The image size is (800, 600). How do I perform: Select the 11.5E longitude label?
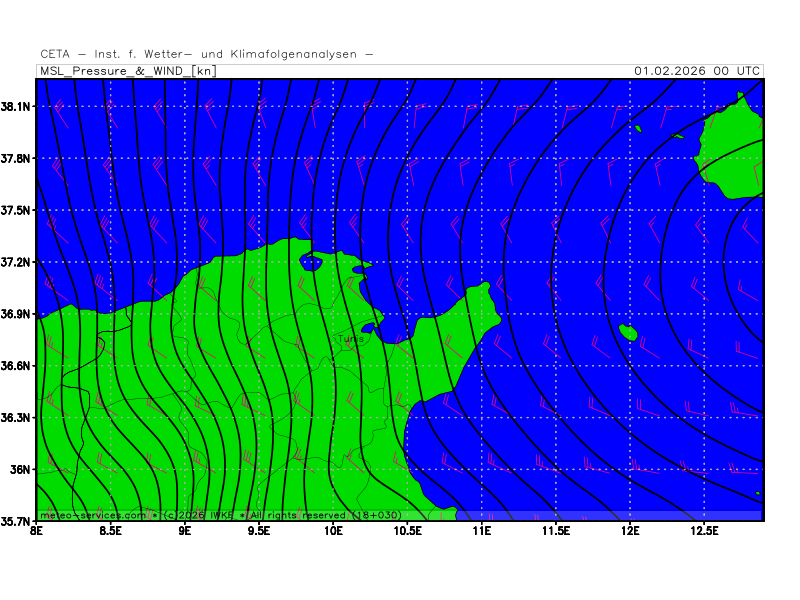click(555, 531)
